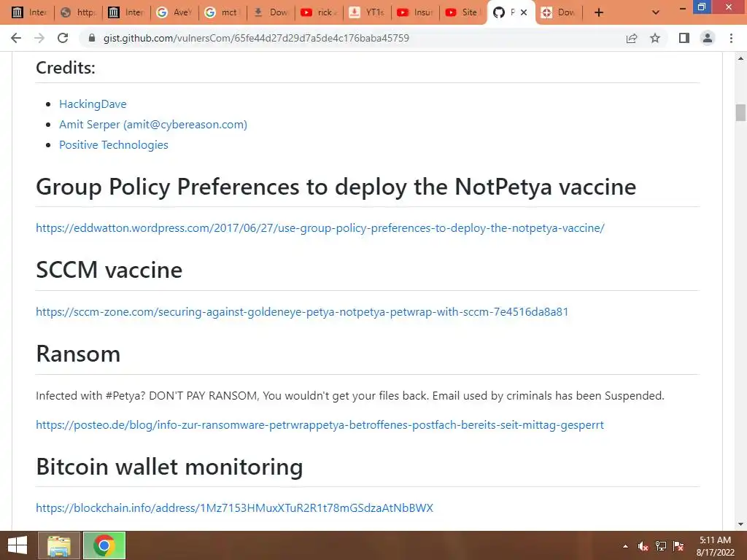Click the Chrome taskbar icon
The height and width of the screenshot is (560, 747).
(x=104, y=545)
